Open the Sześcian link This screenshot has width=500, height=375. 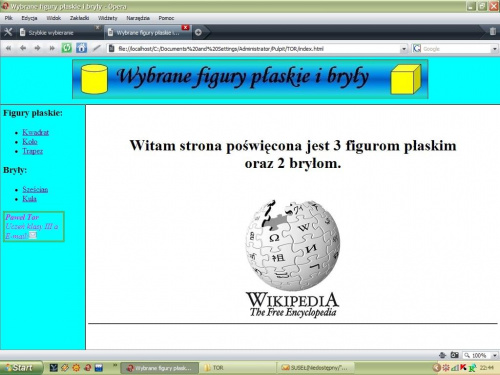35,189
